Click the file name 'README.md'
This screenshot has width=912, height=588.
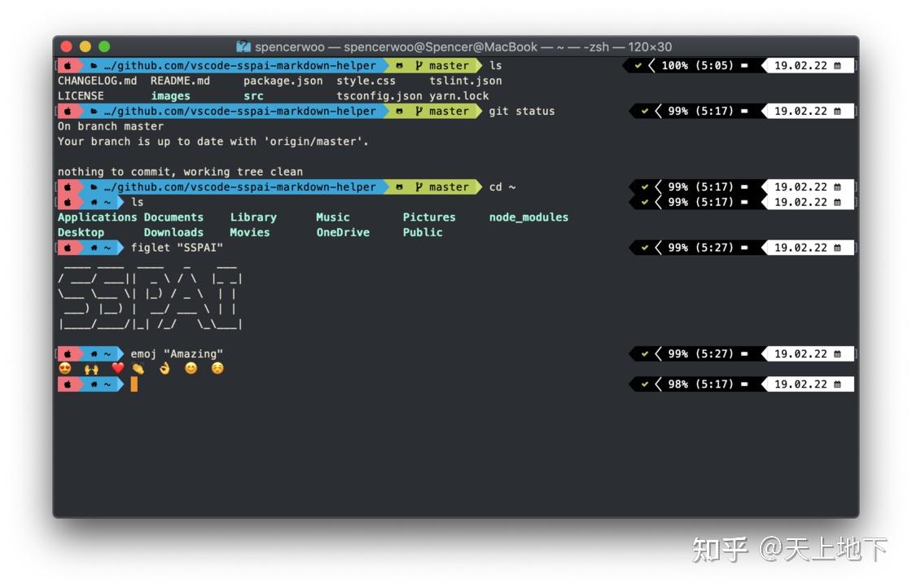pyautogui.click(x=180, y=81)
